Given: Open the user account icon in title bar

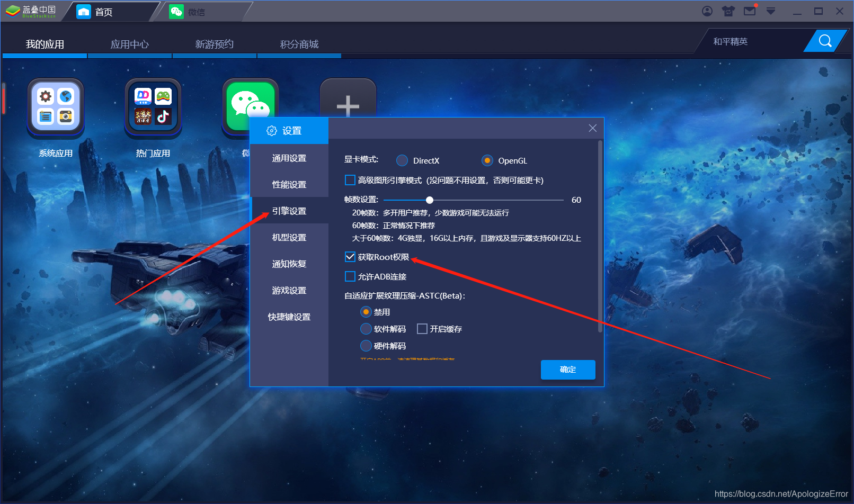Looking at the screenshot, I should point(707,11).
